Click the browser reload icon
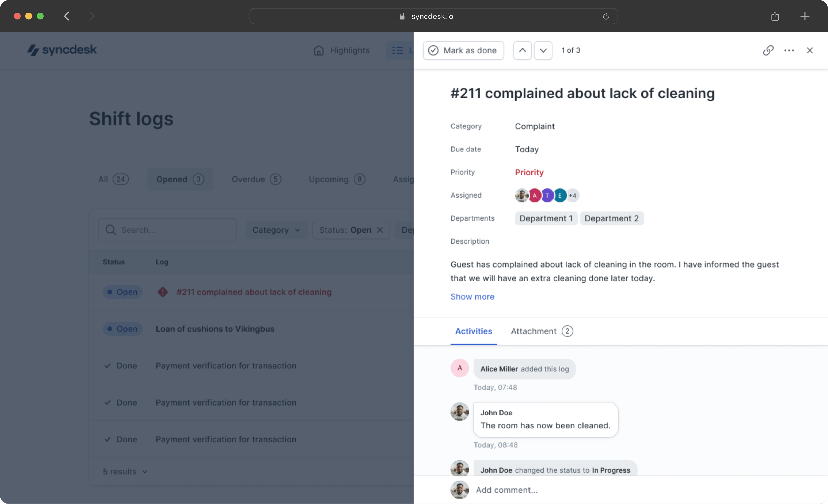The width and height of the screenshot is (828, 504). pyautogui.click(x=605, y=17)
